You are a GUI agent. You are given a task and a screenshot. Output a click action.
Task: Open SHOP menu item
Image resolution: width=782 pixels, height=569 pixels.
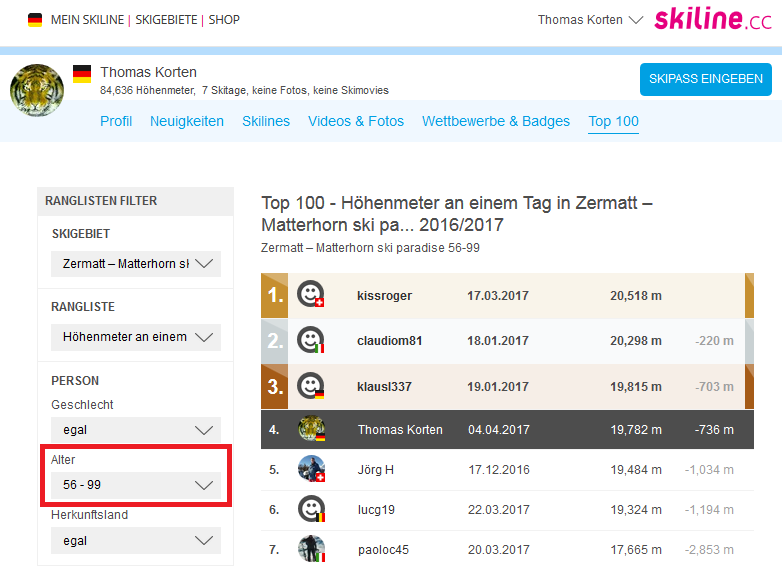224,20
